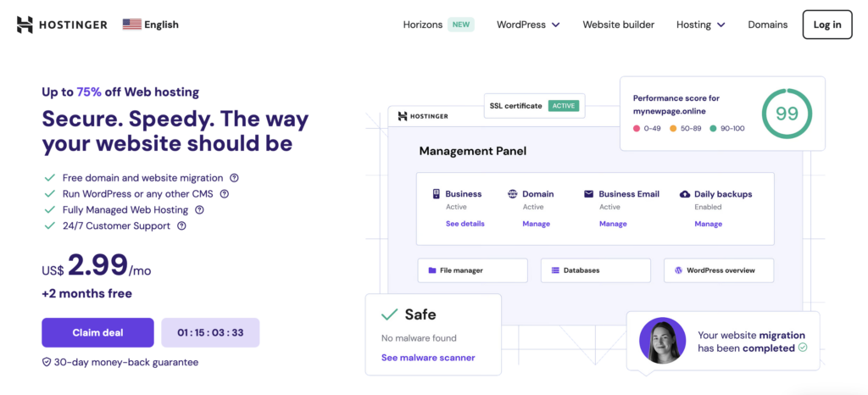Click the NEW badge beside Horizons
Viewport: 868px width, 395px height.
pos(461,25)
